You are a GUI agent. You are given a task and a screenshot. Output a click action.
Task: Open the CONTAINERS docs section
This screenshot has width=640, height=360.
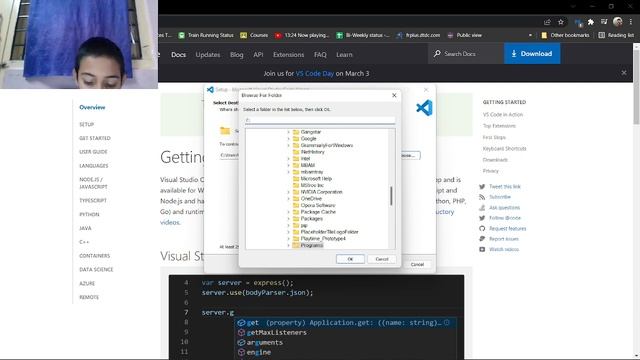point(95,256)
